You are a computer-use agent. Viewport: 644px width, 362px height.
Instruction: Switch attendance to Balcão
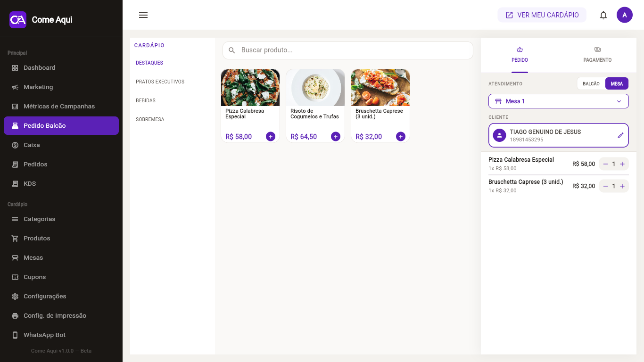pyautogui.click(x=591, y=84)
